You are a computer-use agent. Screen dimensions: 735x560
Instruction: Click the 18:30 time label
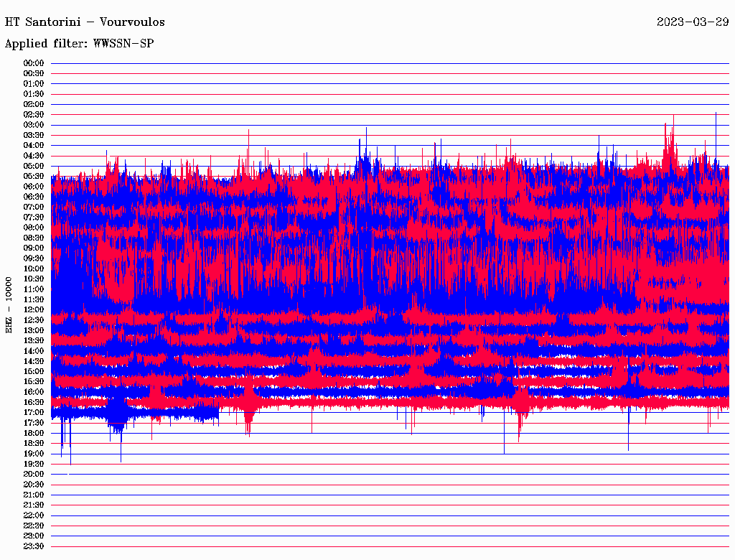(x=34, y=444)
